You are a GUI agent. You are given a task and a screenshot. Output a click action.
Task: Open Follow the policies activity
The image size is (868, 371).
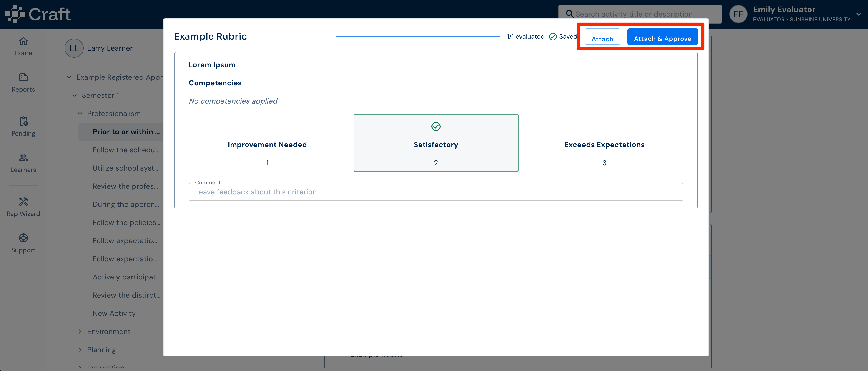(x=126, y=223)
